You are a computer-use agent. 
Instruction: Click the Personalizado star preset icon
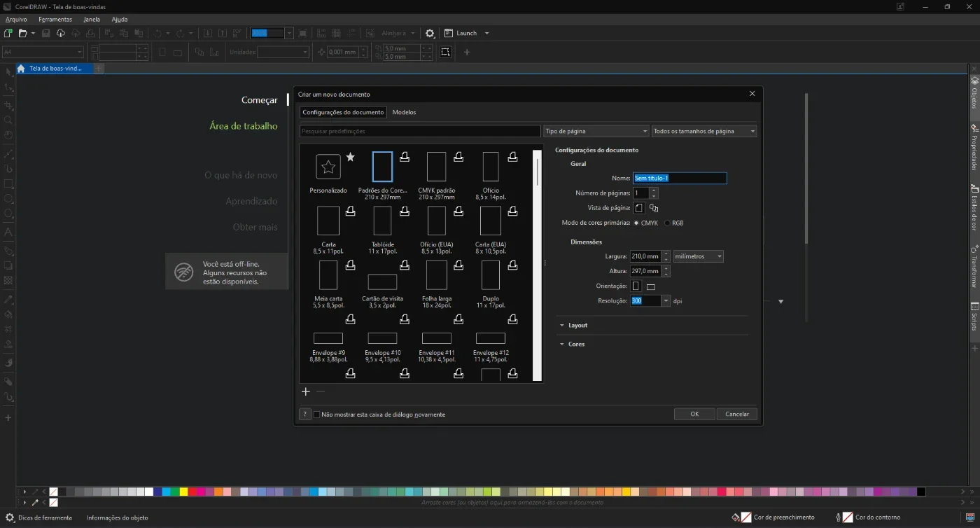[x=328, y=167]
